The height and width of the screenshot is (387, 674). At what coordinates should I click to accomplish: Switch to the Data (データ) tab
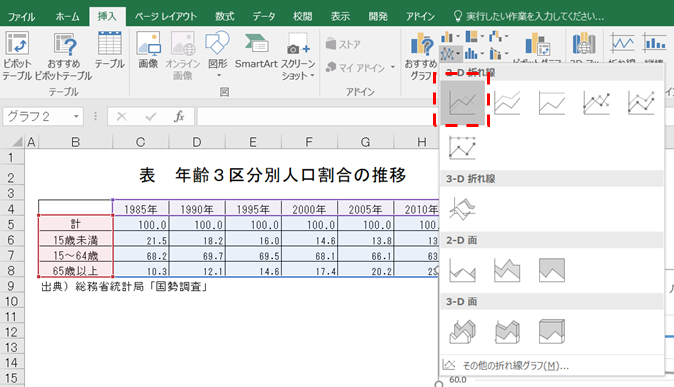(263, 17)
